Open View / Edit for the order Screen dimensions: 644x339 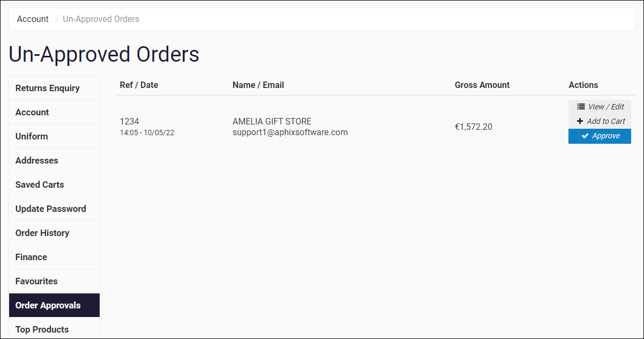[600, 107]
